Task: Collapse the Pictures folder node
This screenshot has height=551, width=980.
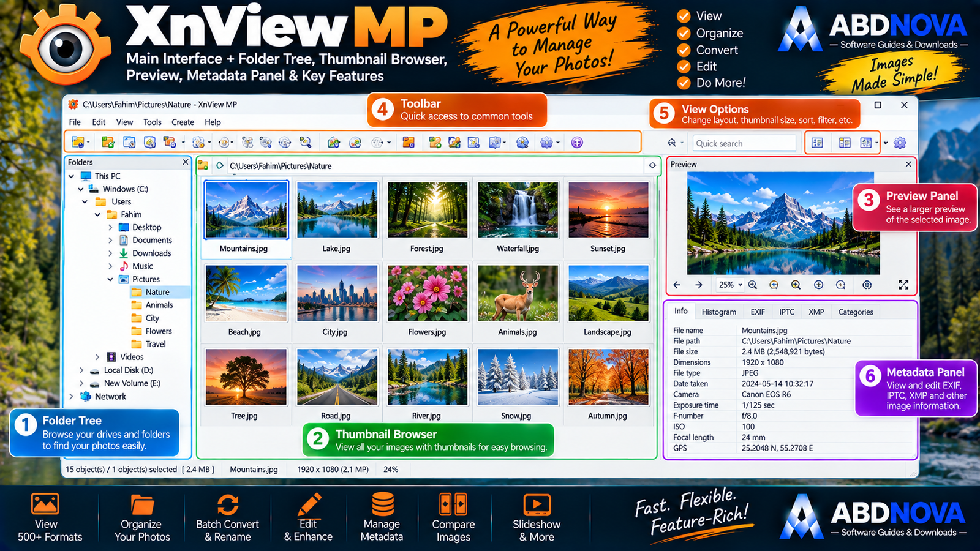Action: click(110, 279)
